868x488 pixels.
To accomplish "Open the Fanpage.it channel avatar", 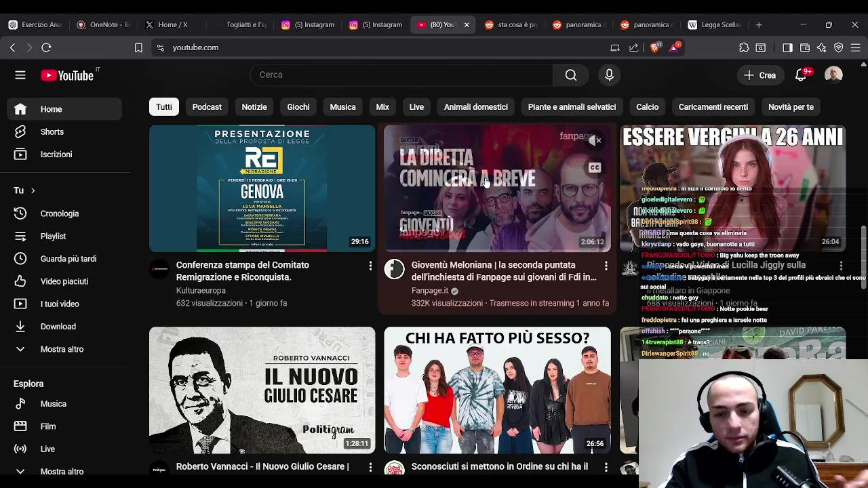I will coord(394,269).
